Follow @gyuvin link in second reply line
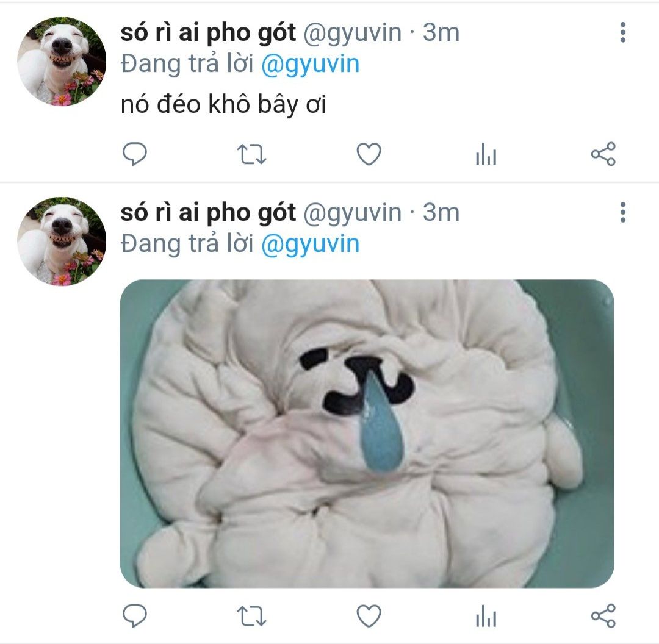Viewport: 659px width, 644px height. 310,244
